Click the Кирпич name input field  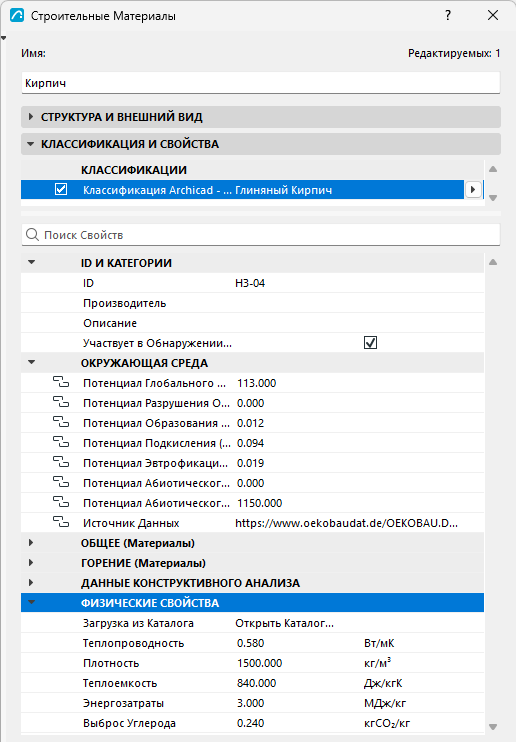260,83
